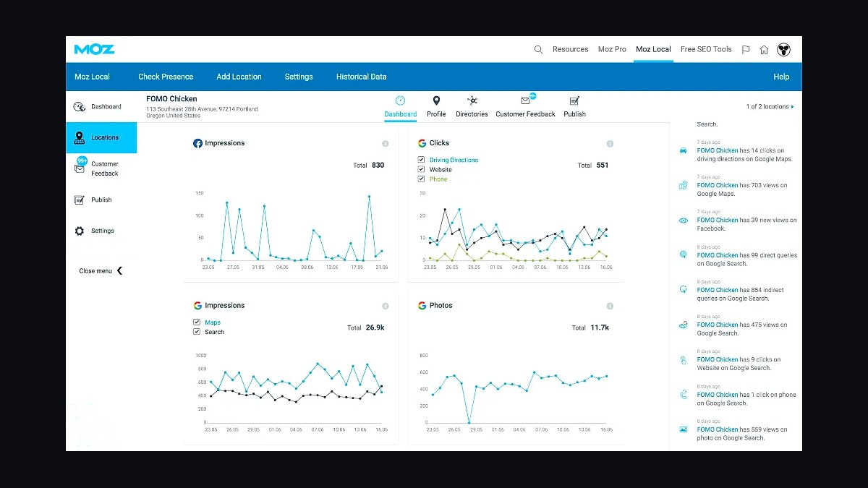Image resolution: width=868 pixels, height=488 pixels.
Task: Click the Locations pin icon in the sidebar
Action: [80, 137]
